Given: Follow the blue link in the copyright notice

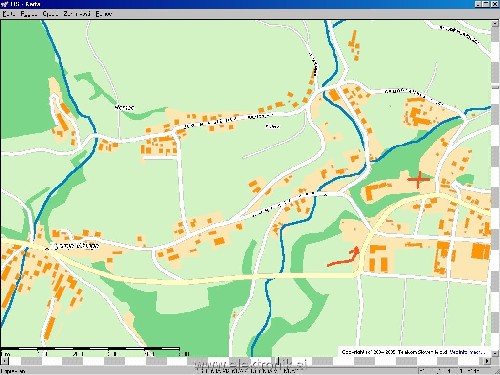Looking at the screenshot, I should (467, 352).
